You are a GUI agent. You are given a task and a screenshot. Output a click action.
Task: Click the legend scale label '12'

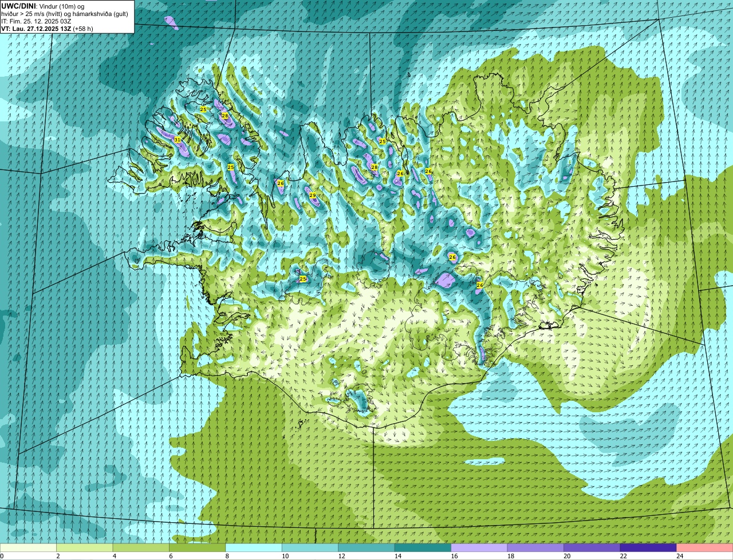pyautogui.click(x=341, y=555)
